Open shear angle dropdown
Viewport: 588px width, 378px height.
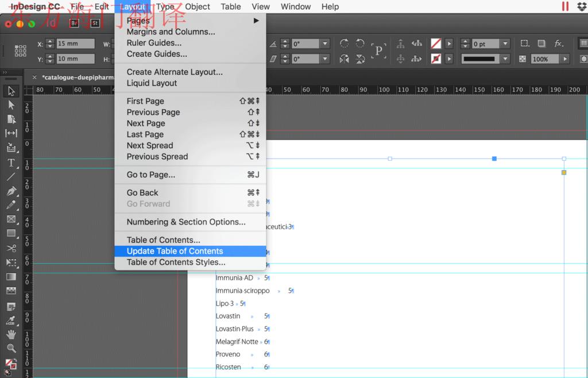[x=325, y=59]
